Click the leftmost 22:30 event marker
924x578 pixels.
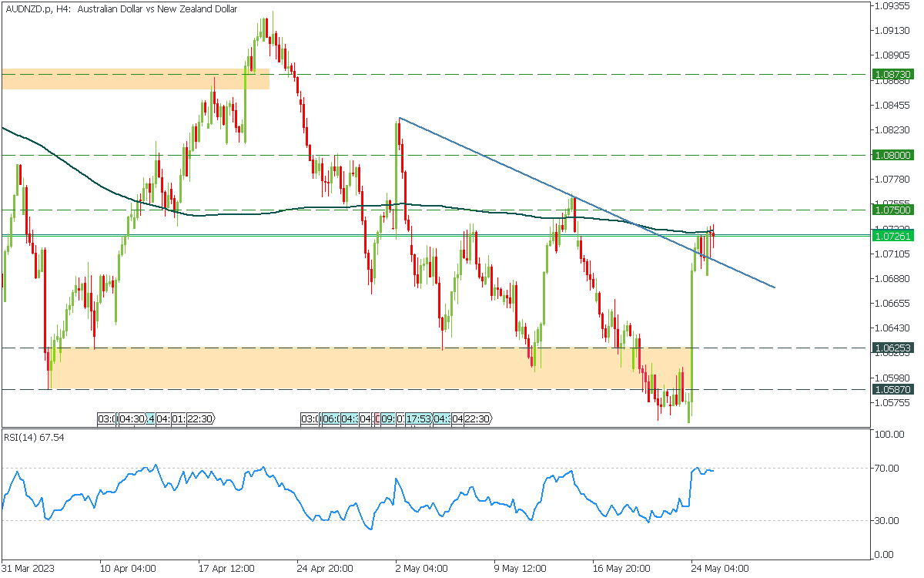pyautogui.click(x=199, y=419)
